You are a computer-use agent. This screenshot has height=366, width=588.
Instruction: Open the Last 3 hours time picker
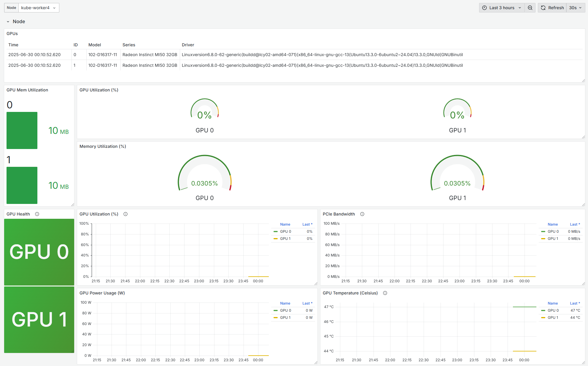pyautogui.click(x=502, y=8)
